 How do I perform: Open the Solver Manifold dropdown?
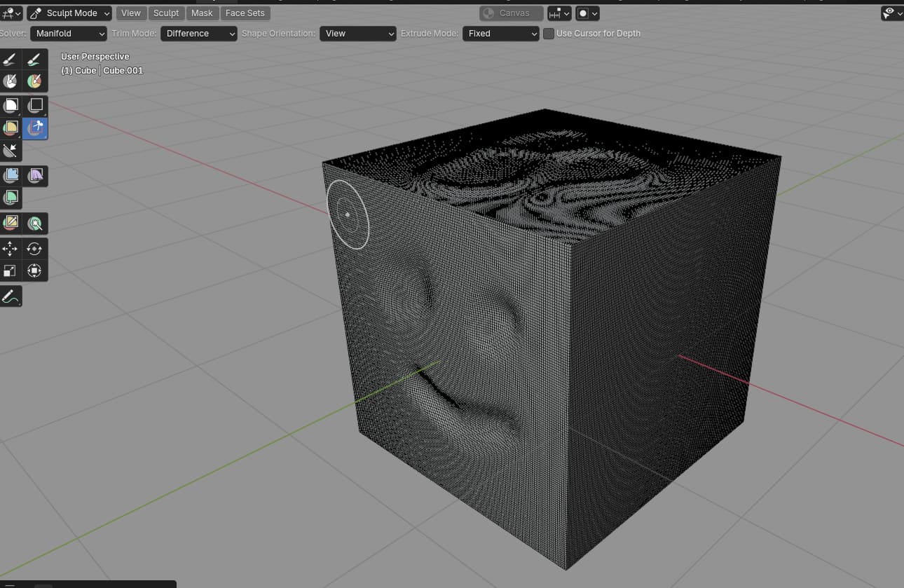[x=69, y=34]
